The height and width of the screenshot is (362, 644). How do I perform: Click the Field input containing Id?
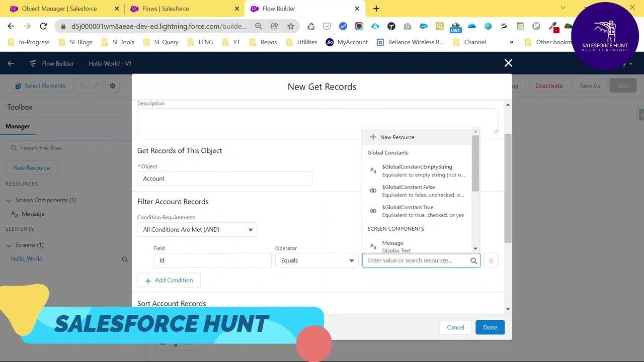[x=212, y=260]
